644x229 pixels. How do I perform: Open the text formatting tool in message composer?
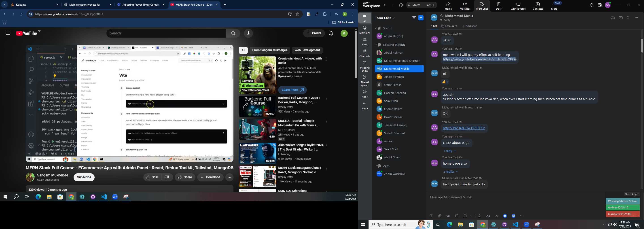click(431, 216)
